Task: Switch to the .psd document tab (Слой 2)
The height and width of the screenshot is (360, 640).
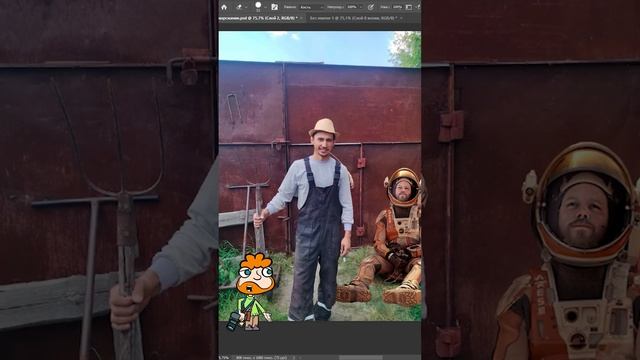Action: (258, 18)
